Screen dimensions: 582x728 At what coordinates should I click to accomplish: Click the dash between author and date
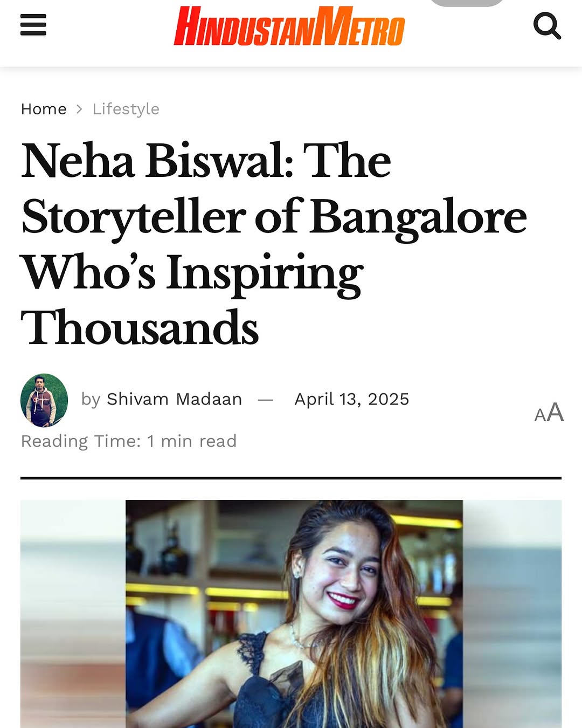point(266,400)
